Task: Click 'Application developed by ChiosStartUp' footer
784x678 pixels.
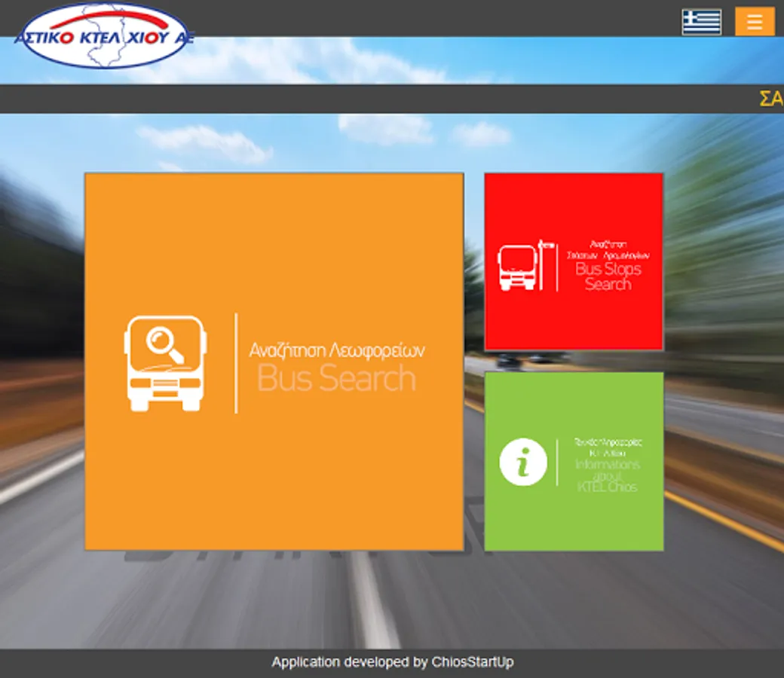Action: click(x=393, y=662)
